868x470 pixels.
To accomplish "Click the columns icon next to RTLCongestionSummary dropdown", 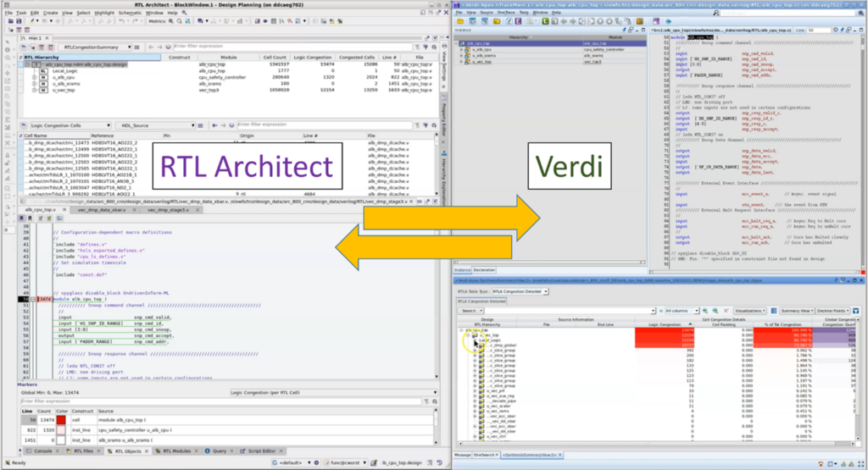I will point(137,47).
